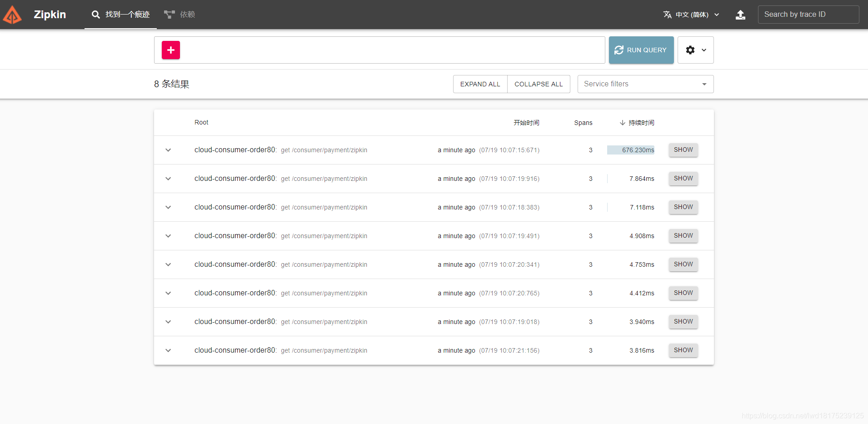Viewport: 868px width, 424px height.
Task: Expand the 3.940ms trace row
Action: tap(168, 322)
